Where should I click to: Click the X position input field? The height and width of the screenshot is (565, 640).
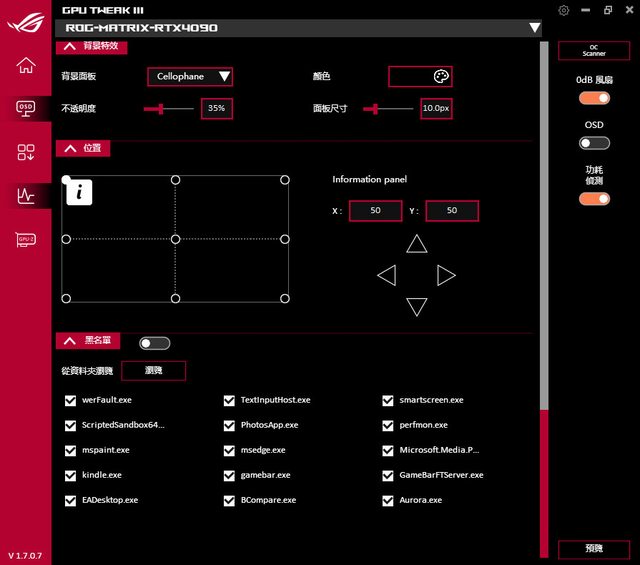point(375,211)
